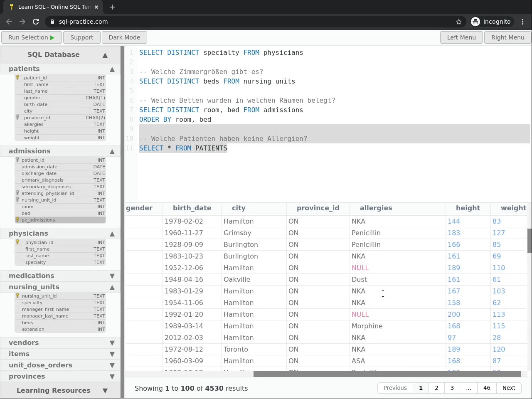Toggle Dark Mode
This screenshot has width=532, height=399.
[124, 37]
